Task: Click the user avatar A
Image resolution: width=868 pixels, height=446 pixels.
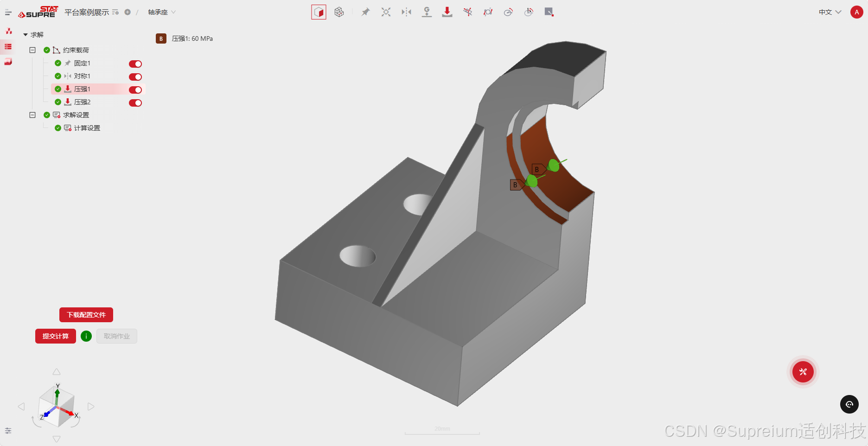Action: tap(856, 12)
